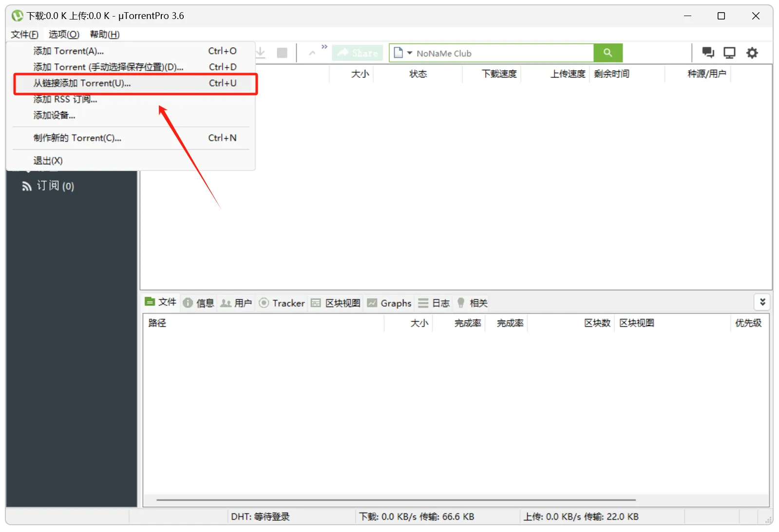Click the NoNaMe Club search field
Screen dimensions: 779x532
(502, 53)
